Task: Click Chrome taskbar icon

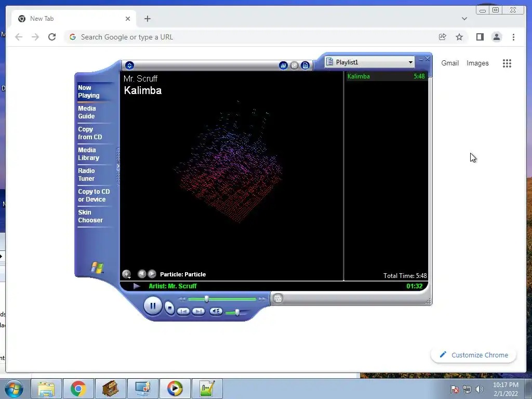Action: pos(78,389)
